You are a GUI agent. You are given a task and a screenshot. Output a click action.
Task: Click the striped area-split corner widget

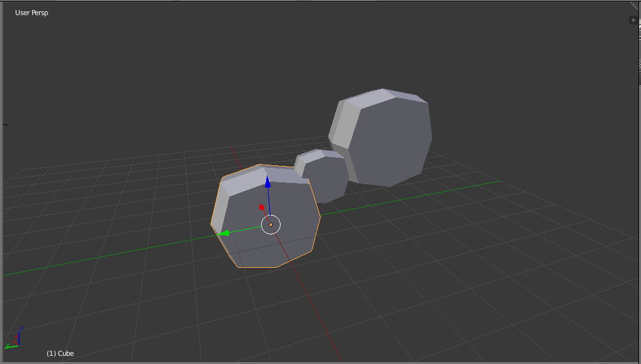pyautogui.click(x=636, y=6)
